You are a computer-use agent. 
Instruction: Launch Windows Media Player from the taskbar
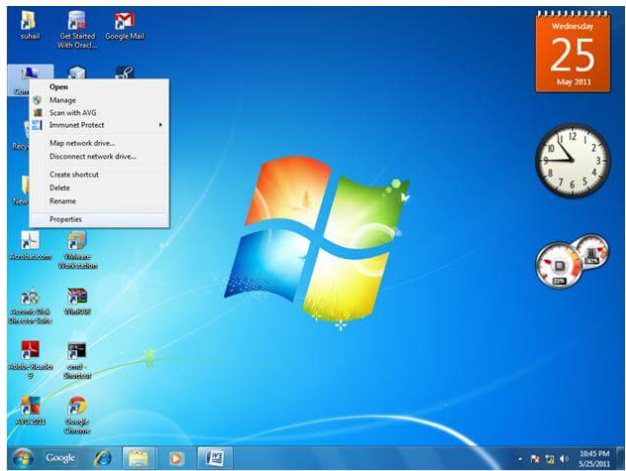click(x=175, y=458)
